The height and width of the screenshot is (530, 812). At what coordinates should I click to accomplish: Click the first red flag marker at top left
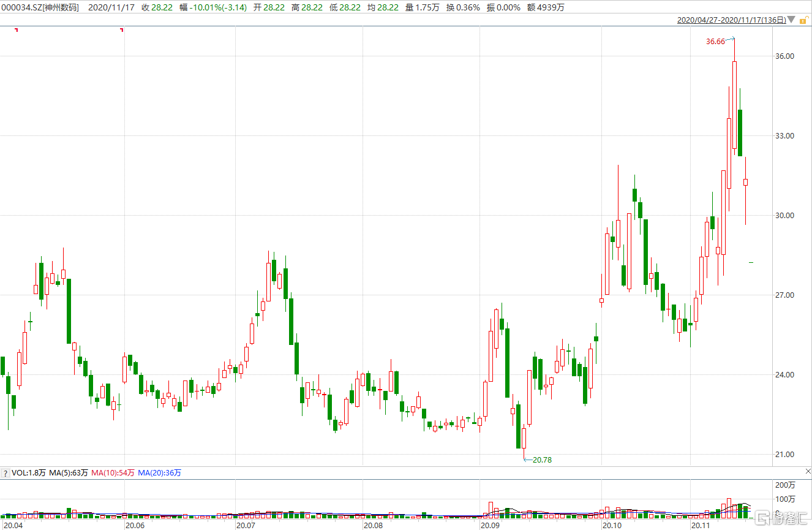click(x=17, y=29)
